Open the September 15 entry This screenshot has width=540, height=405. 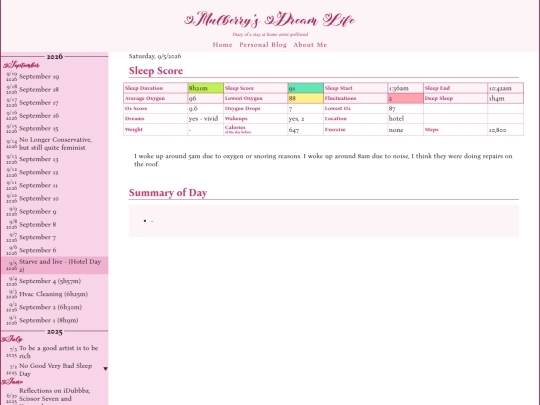(39, 128)
